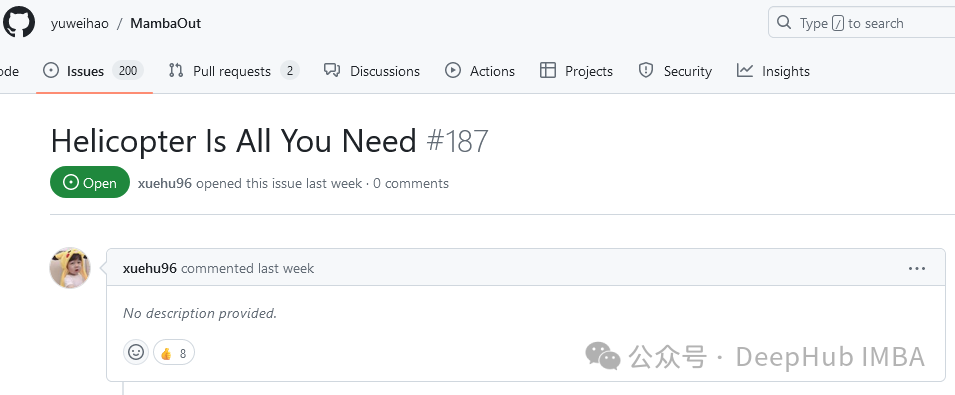955x395 pixels.
Task: Go to the Discussions tab
Action: (x=372, y=71)
